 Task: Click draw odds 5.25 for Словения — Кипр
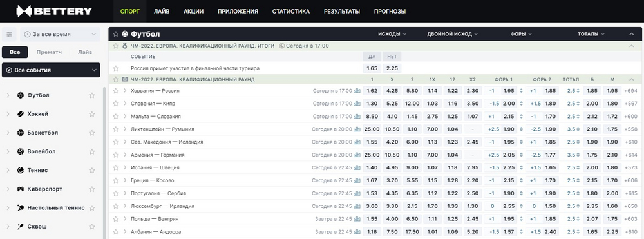392,104
